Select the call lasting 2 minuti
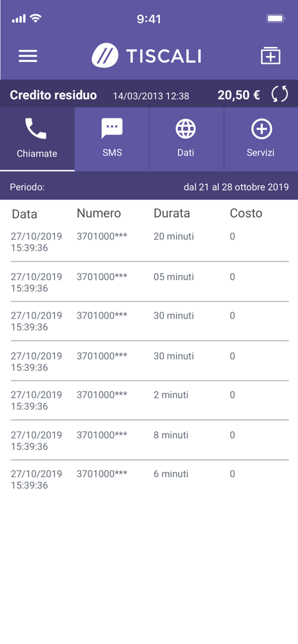 tap(149, 401)
